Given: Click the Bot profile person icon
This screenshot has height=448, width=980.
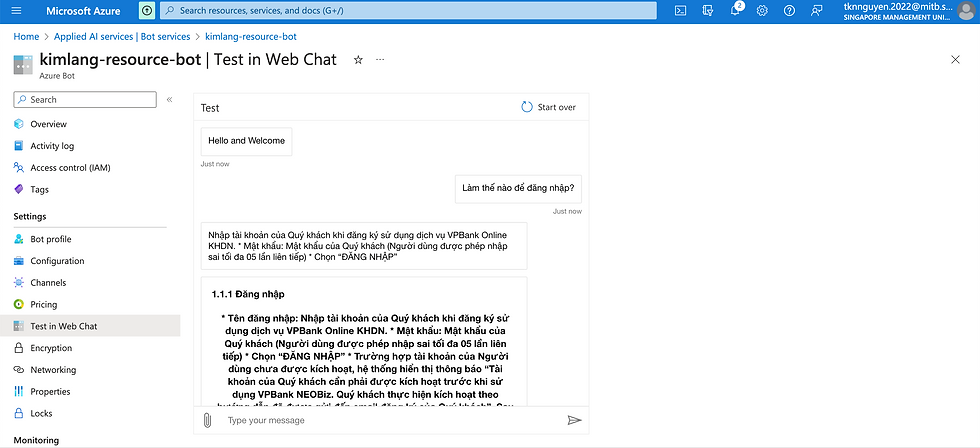Looking at the screenshot, I should (19, 239).
